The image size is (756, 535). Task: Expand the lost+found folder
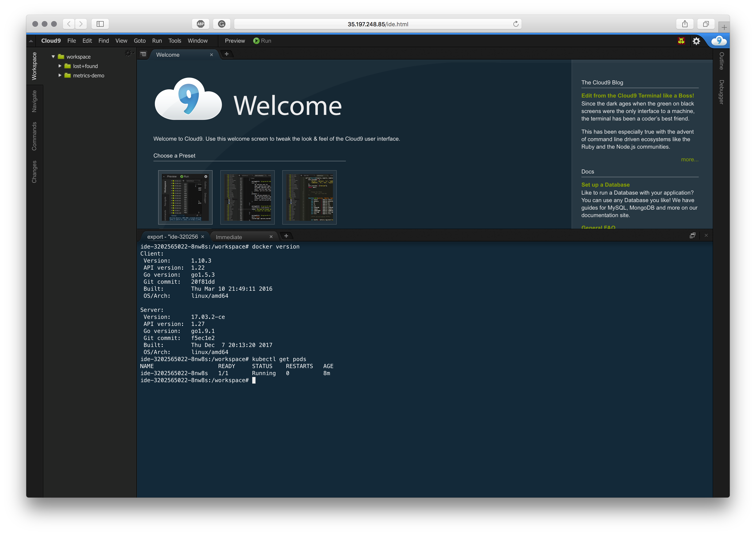60,66
